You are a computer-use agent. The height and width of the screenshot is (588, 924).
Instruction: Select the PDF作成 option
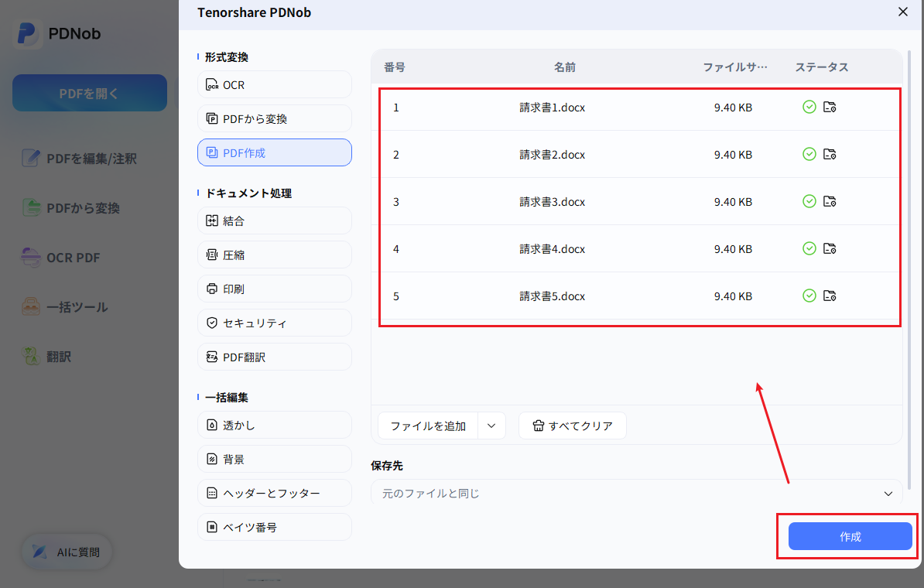coord(275,152)
